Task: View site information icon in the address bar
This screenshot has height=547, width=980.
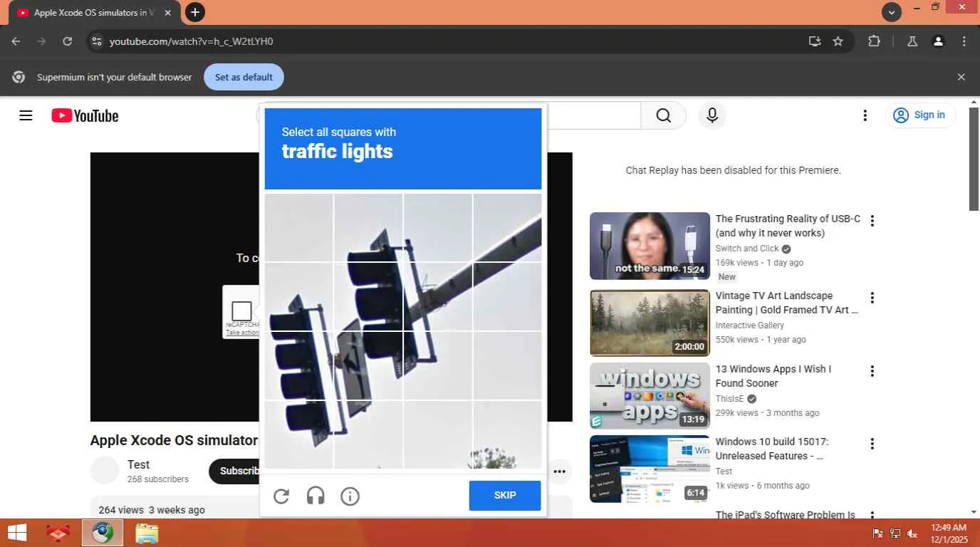Action: pos(97,41)
